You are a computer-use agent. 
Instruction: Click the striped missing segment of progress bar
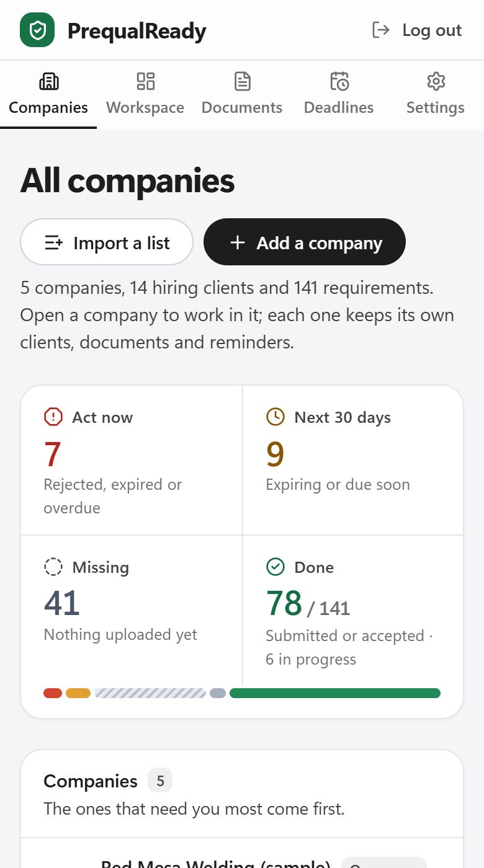coord(150,693)
